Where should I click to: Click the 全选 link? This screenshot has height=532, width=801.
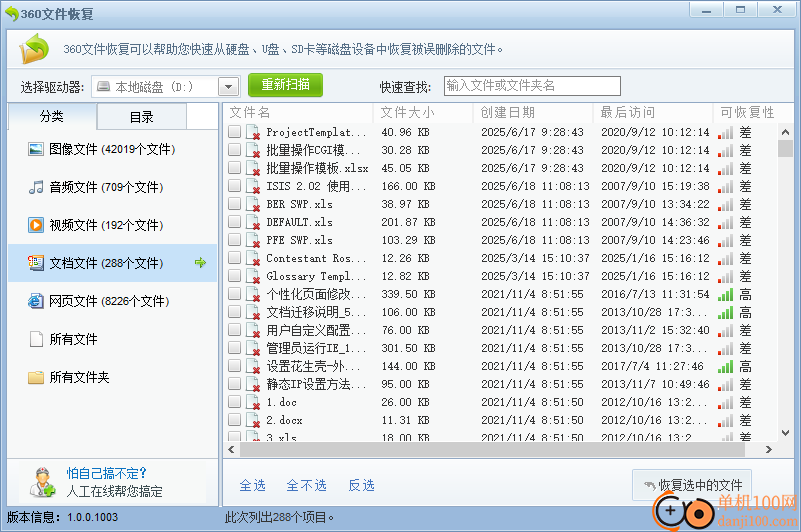252,485
